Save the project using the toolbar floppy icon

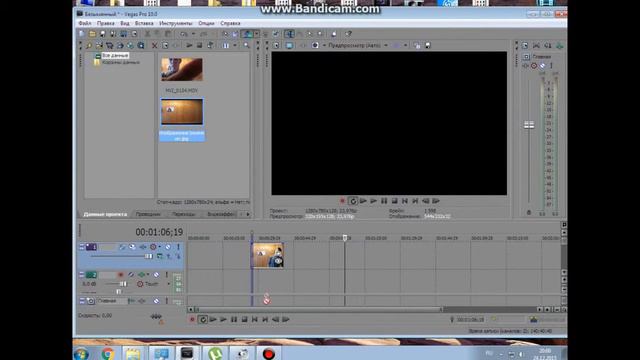click(x=103, y=34)
